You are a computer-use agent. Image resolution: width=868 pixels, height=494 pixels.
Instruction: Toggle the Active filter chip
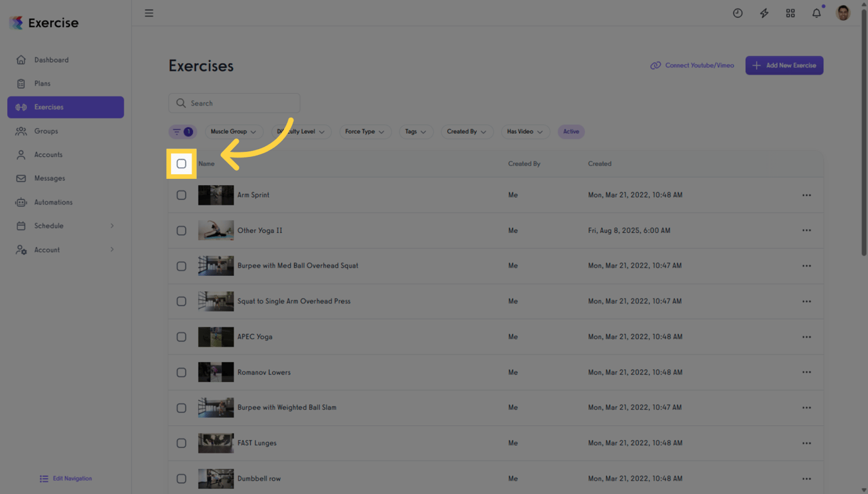click(x=571, y=132)
